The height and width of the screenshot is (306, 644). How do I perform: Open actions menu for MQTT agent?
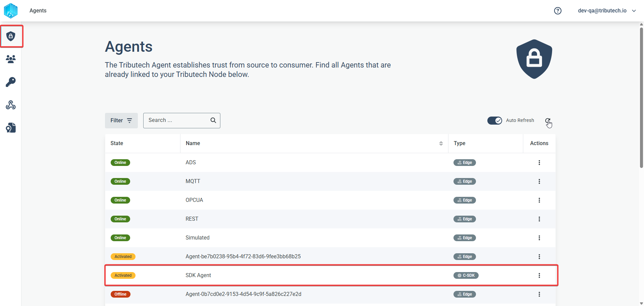coord(539,181)
